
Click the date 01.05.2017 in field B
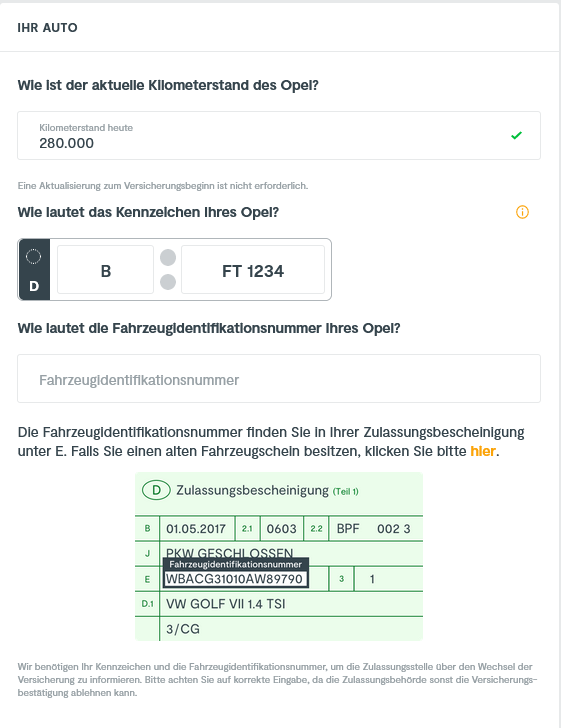pyautogui.click(x=196, y=529)
